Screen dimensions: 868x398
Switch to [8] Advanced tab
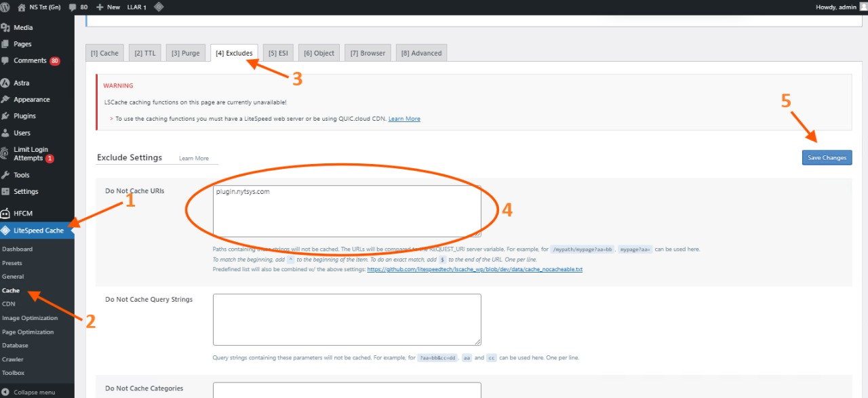tap(421, 53)
